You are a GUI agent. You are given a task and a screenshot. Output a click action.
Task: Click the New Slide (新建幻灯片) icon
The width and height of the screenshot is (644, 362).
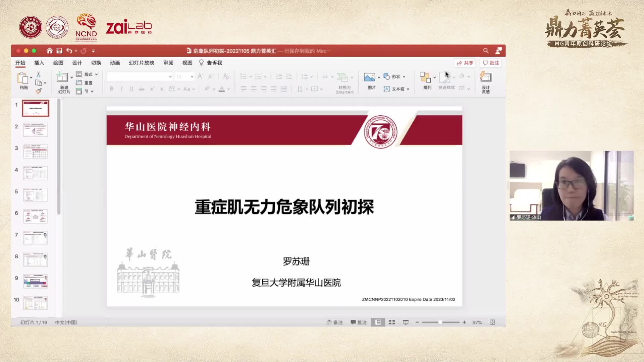click(x=62, y=78)
